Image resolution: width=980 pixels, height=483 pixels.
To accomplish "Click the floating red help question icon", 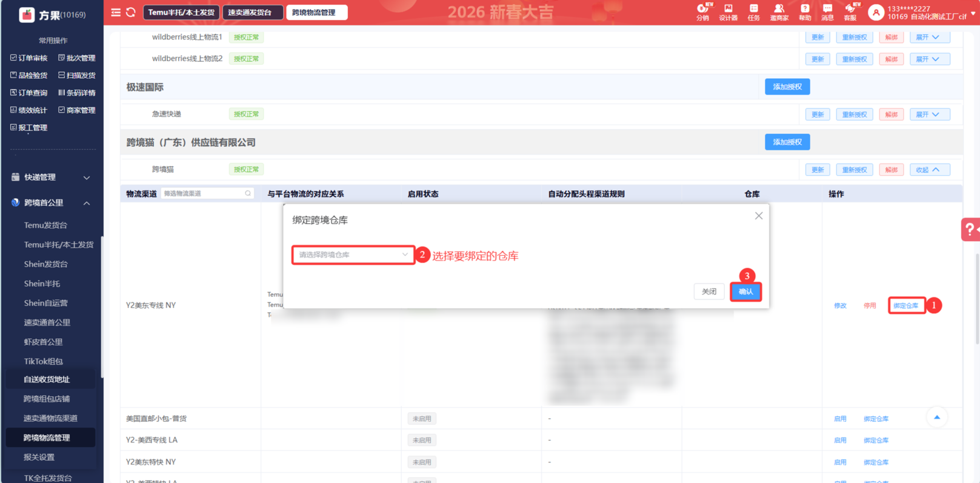I will click(970, 230).
